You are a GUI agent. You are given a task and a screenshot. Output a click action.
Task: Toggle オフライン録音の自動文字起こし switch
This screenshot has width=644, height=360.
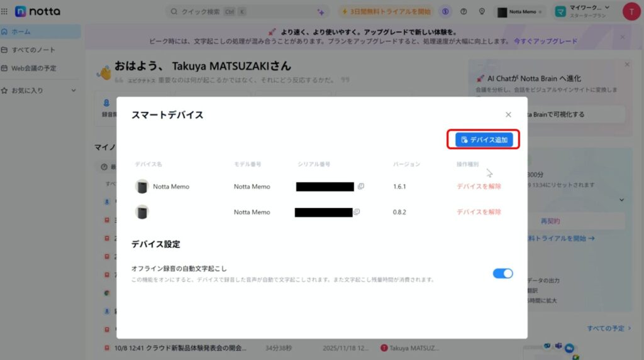(x=502, y=273)
